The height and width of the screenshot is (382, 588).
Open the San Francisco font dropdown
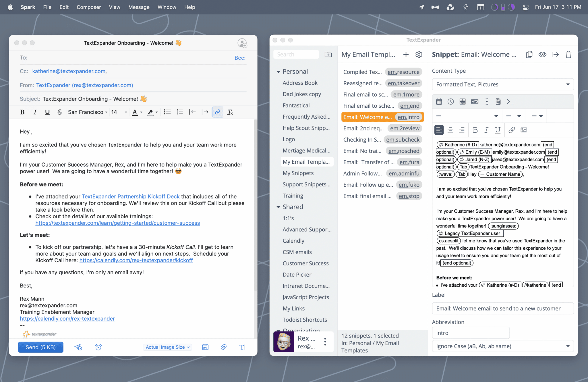[x=88, y=112]
